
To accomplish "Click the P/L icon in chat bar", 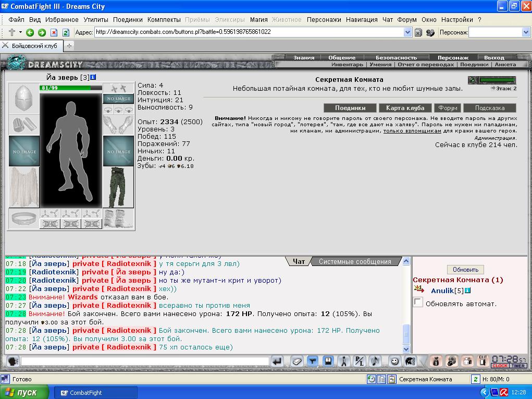I will click(x=359, y=361).
